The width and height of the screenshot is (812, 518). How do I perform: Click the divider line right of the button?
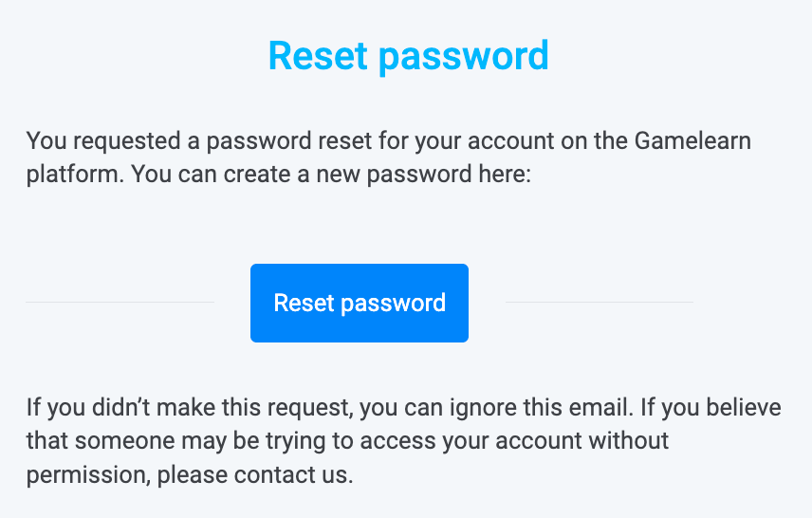tap(600, 302)
